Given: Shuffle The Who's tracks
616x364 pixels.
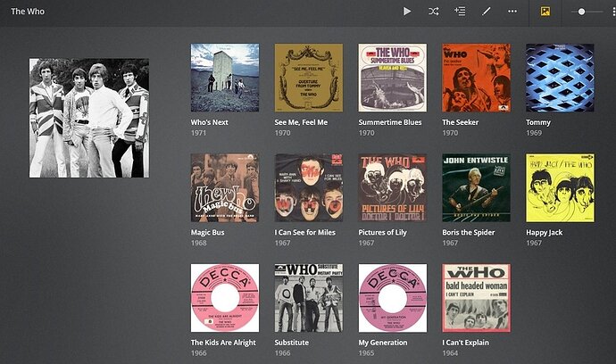Looking at the screenshot, I should tap(433, 12).
